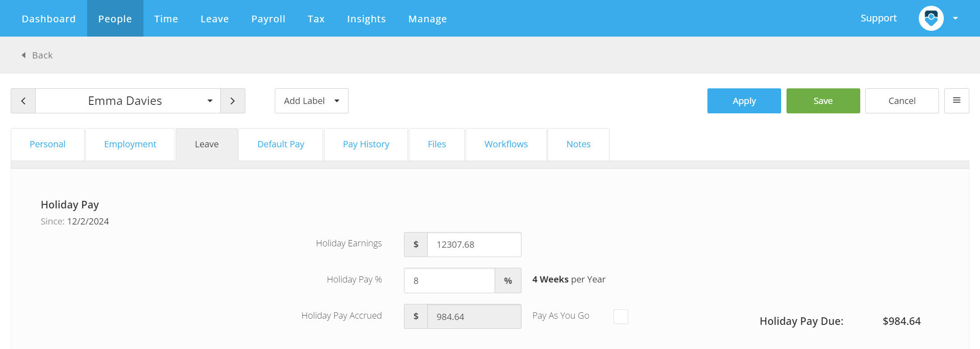
Task: Switch to the Notes tab
Action: click(578, 144)
